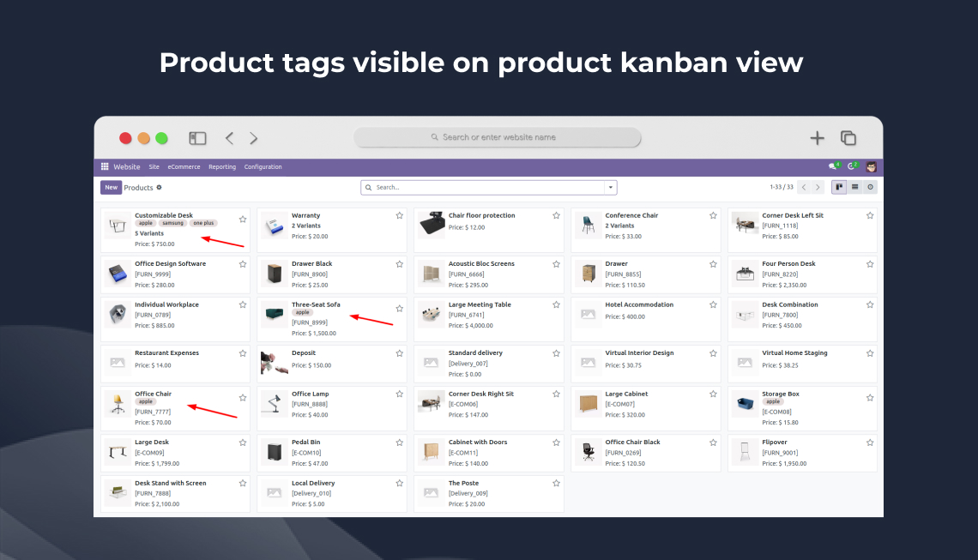
Task: Open the Cabinet with Doors card title
Action: (x=477, y=443)
